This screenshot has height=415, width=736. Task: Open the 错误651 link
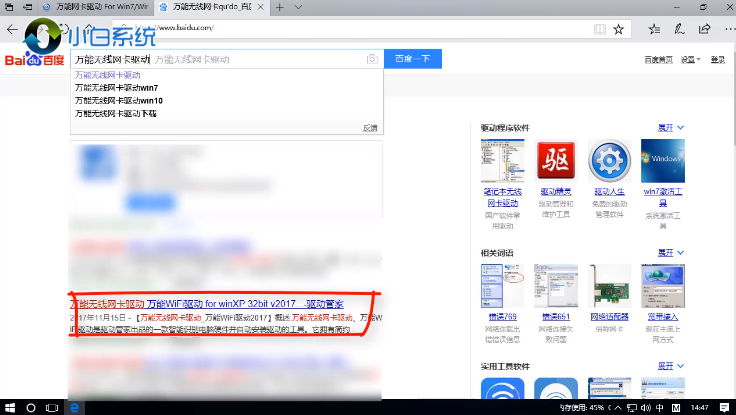click(x=556, y=317)
